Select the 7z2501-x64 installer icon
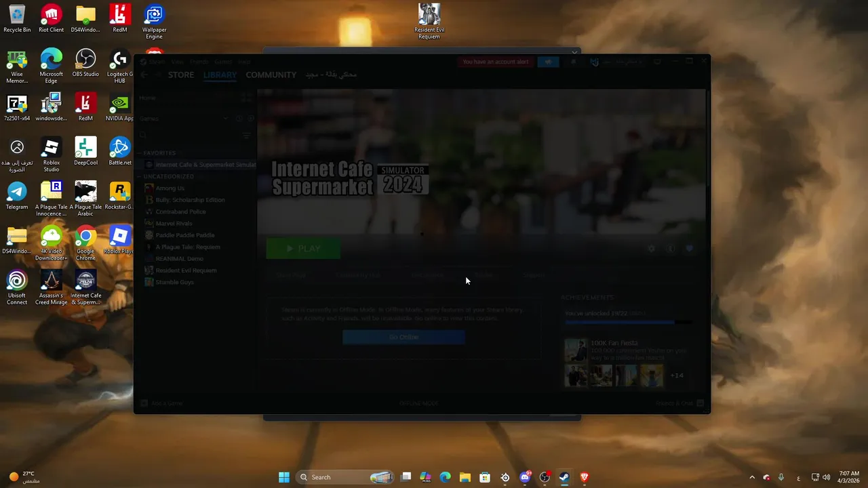Screen dimensions: 868x488 (x=17, y=108)
